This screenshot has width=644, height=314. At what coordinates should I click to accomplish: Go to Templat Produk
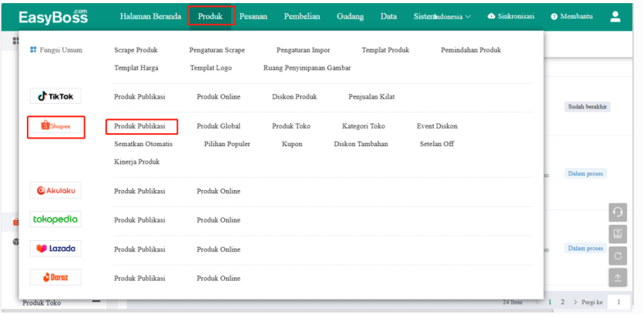tap(385, 50)
